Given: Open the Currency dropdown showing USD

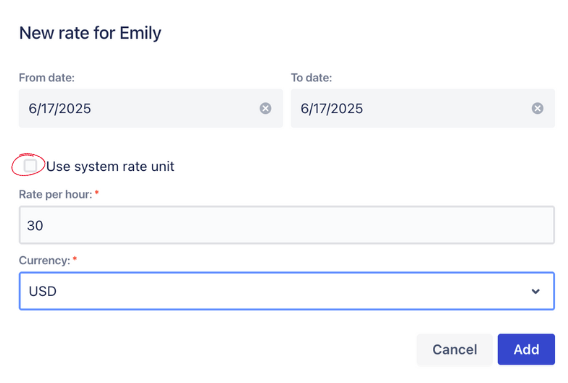Looking at the screenshot, I should pyautogui.click(x=287, y=291).
